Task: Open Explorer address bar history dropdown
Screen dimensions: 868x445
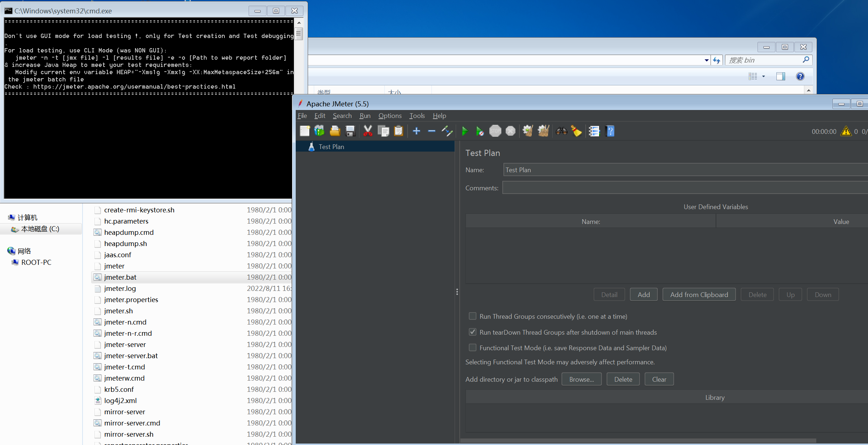Action: click(x=707, y=60)
